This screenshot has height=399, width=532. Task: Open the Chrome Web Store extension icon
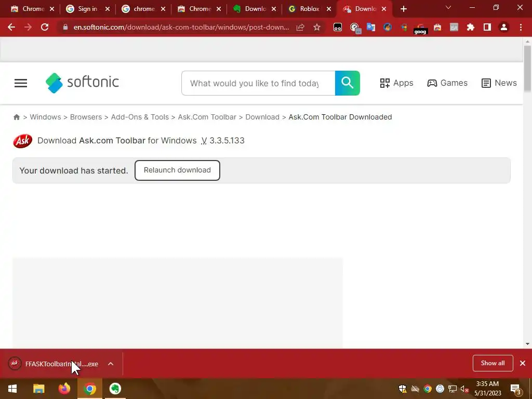click(437, 27)
